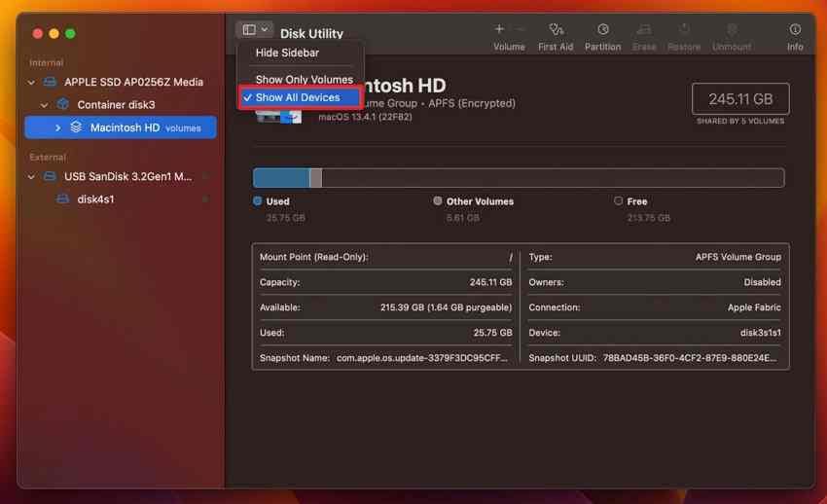Click the Snapshot UUID 78BAD45B value
This screenshot has height=504, width=827.
click(x=690, y=358)
